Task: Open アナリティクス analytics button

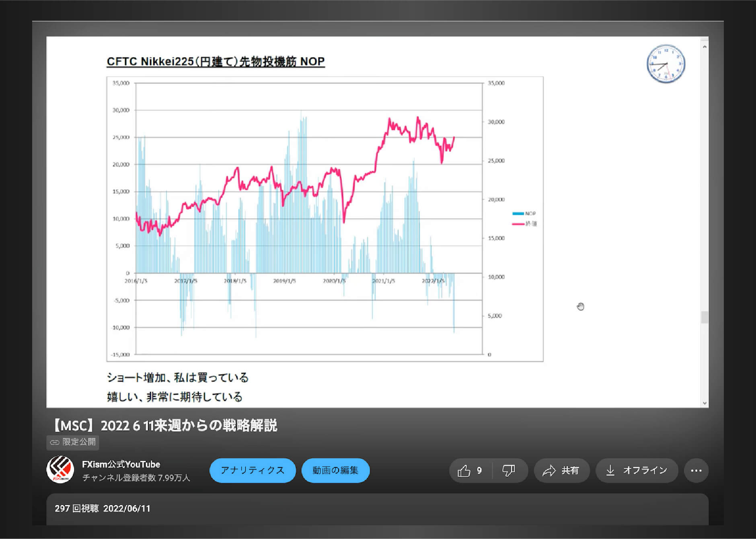Action: 253,470
